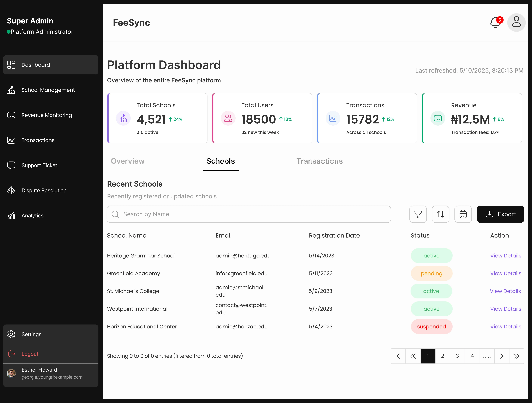532x403 pixels.
Task: Focus the Search by Name field
Action: pos(249,214)
